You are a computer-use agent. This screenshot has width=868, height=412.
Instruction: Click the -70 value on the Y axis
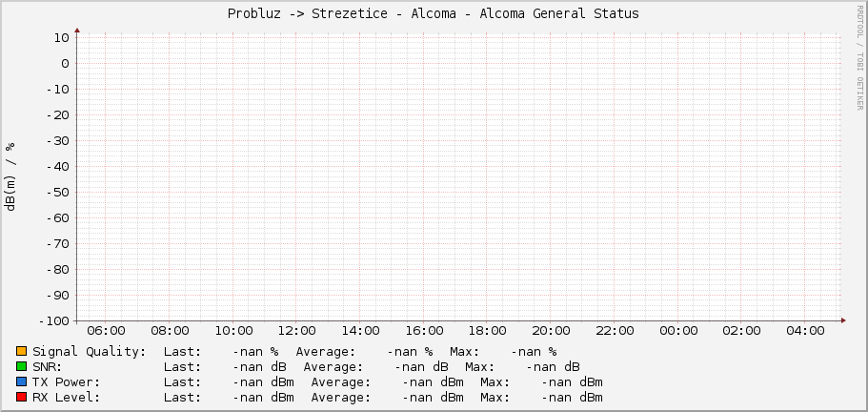[x=57, y=243]
